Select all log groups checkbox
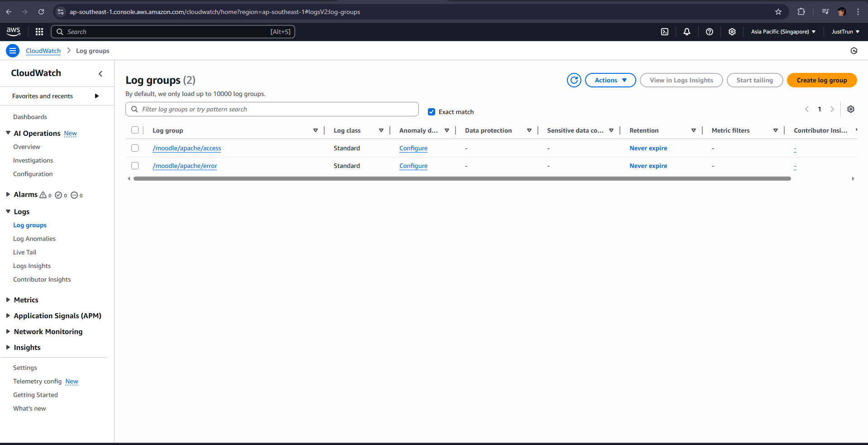The width and height of the screenshot is (868, 445). pyautogui.click(x=135, y=130)
